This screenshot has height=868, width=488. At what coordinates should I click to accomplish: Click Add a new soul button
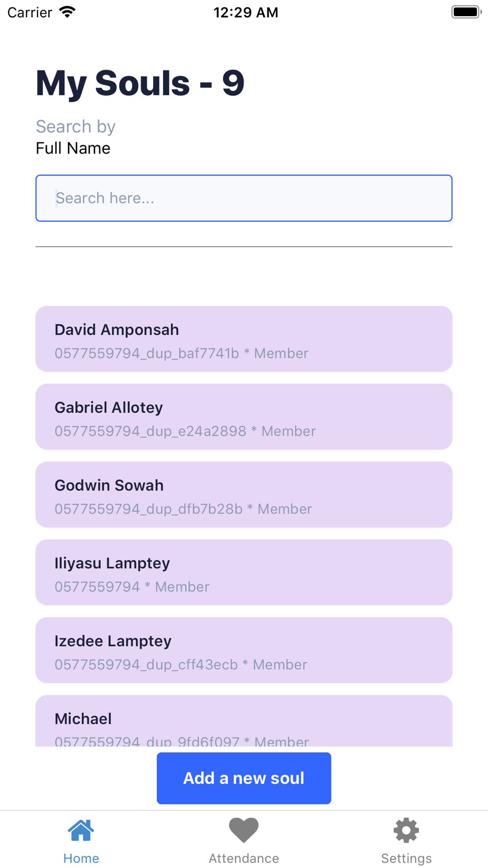[244, 778]
